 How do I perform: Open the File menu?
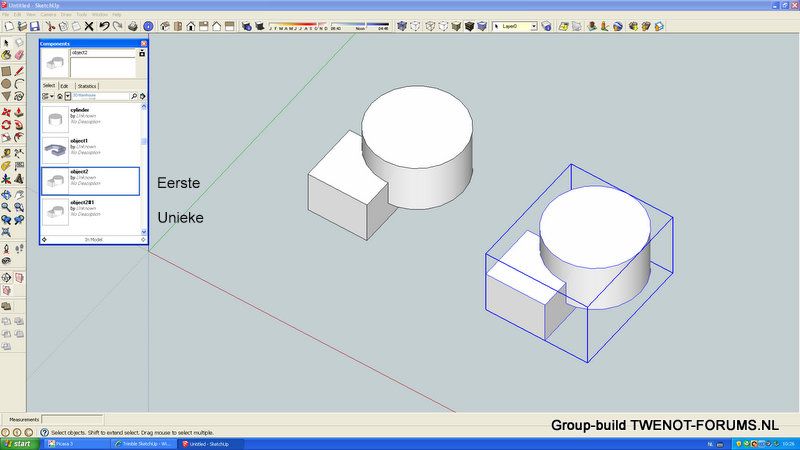pos(6,15)
